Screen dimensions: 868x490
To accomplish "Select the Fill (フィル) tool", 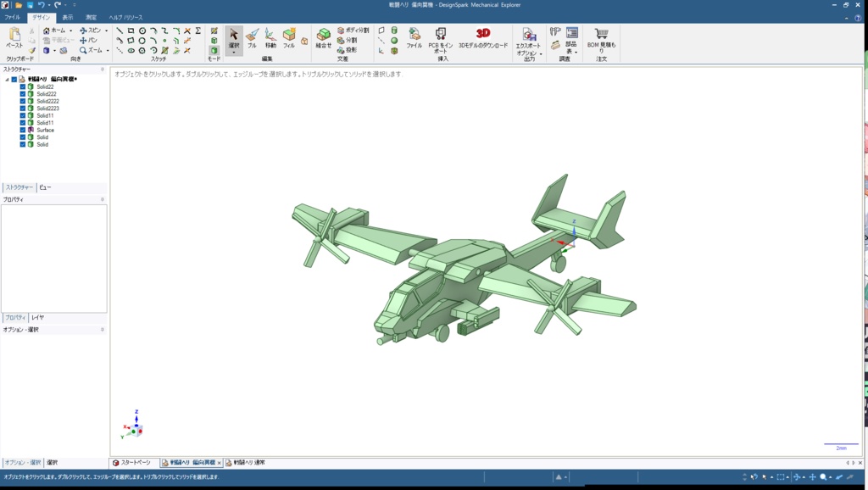I will coord(289,38).
